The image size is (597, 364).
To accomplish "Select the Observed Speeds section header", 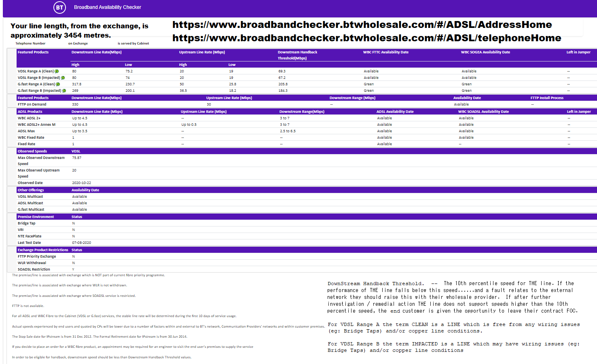I will (x=32, y=151).
